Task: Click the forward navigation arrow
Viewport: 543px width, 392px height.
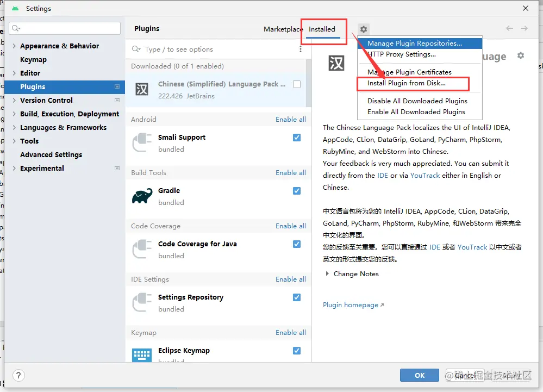Action: [x=525, y=28]
